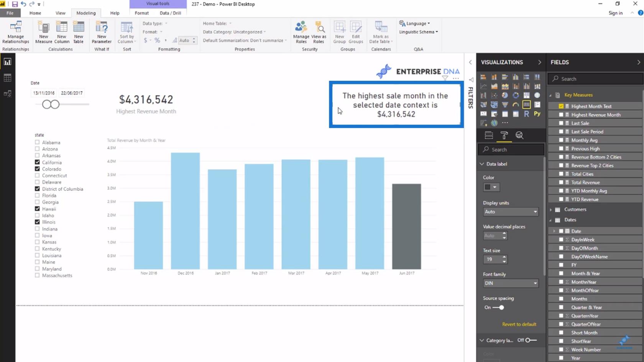This screenshot has width=644, height=362.
Task: Collapse the Dates table in Fields
Action: click(x=551, y=220)
